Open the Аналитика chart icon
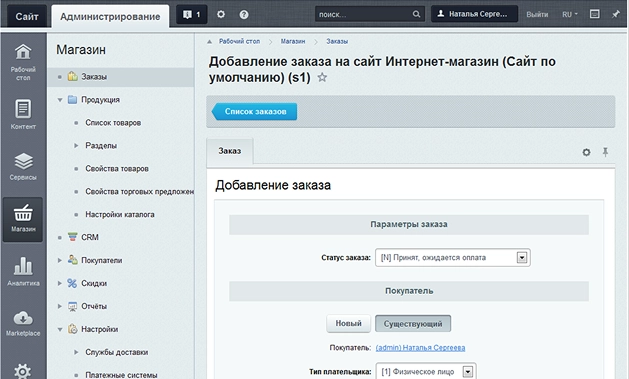Screen dimensions: 629x379 23,271
